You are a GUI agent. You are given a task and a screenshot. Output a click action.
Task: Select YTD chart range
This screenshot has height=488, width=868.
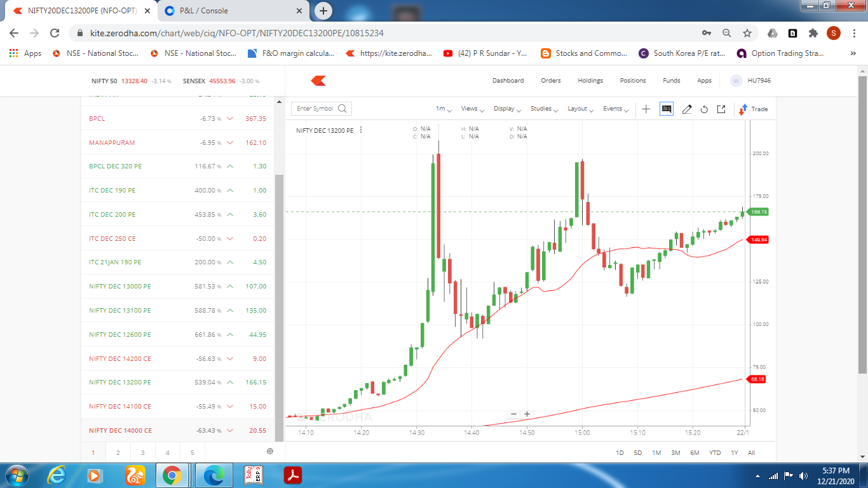coord(715,453)
